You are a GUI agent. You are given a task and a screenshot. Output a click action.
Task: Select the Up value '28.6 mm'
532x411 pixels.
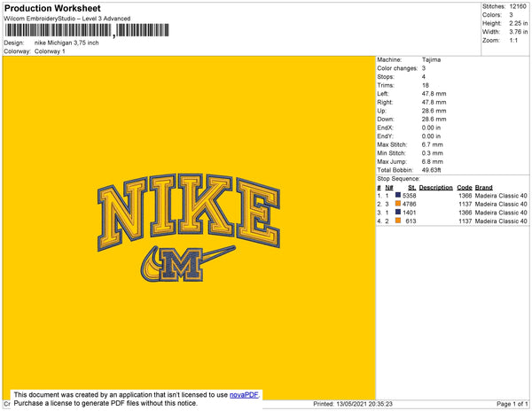click(x=434, y=111)
